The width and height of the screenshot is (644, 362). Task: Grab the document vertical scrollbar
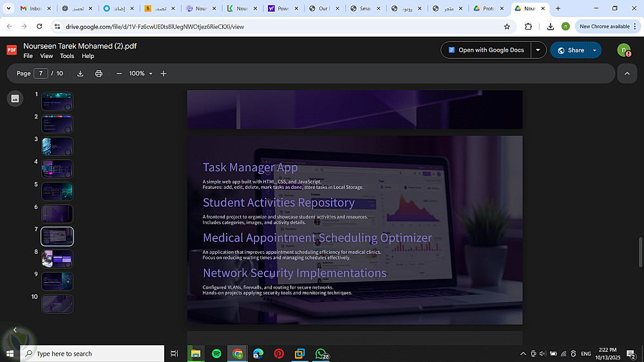(x=640, y=252)
